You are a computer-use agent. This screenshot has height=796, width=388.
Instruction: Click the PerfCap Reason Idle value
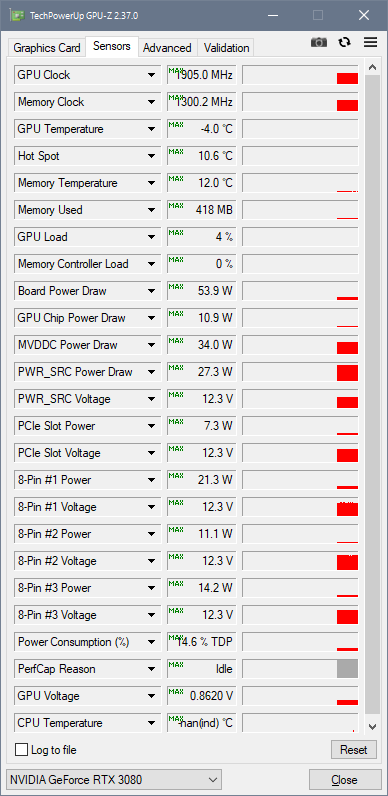click(x=202, y=669)
